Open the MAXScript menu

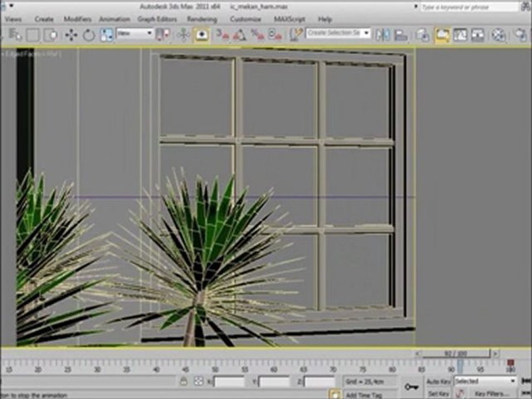coord(289,19)
